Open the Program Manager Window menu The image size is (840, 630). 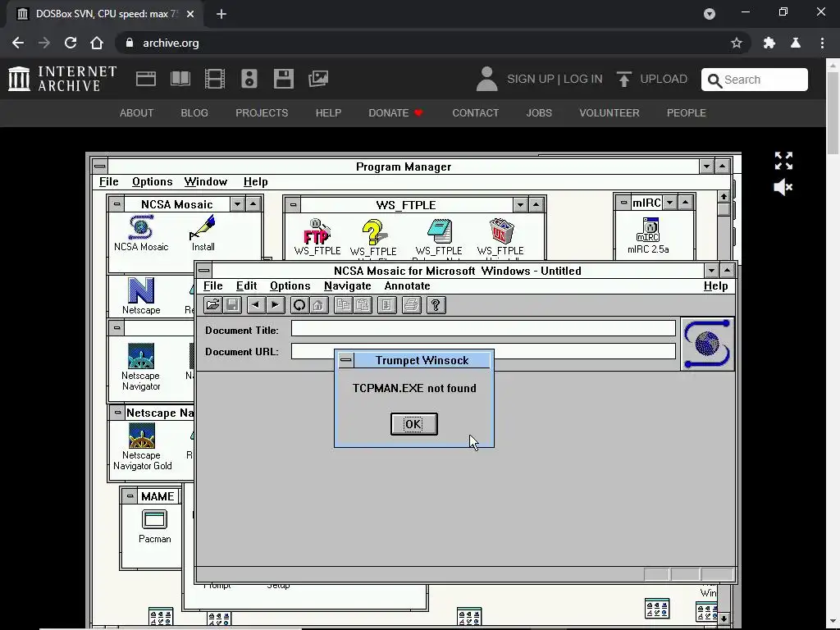pyautogui.click(x=206, y=181)
